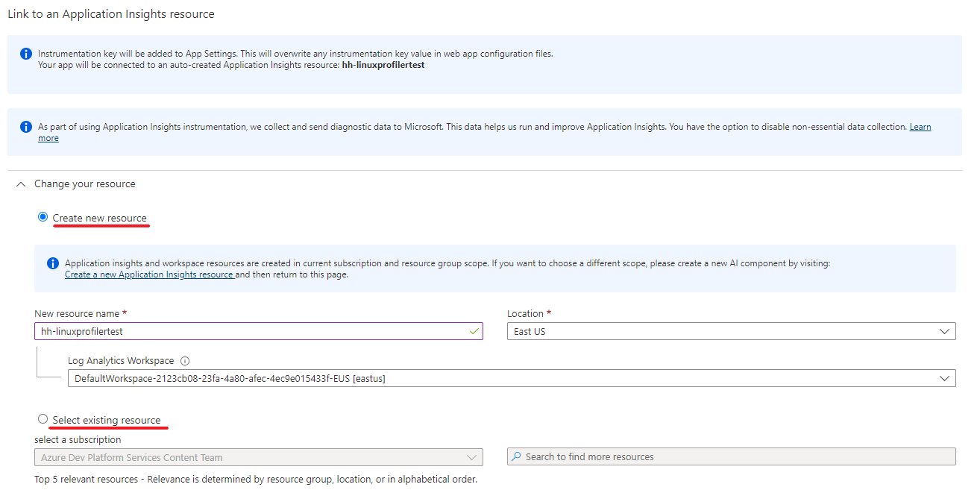980x493 pixels.
Task: Select the Select existing resource radio button
Action: tap(43, 419)
